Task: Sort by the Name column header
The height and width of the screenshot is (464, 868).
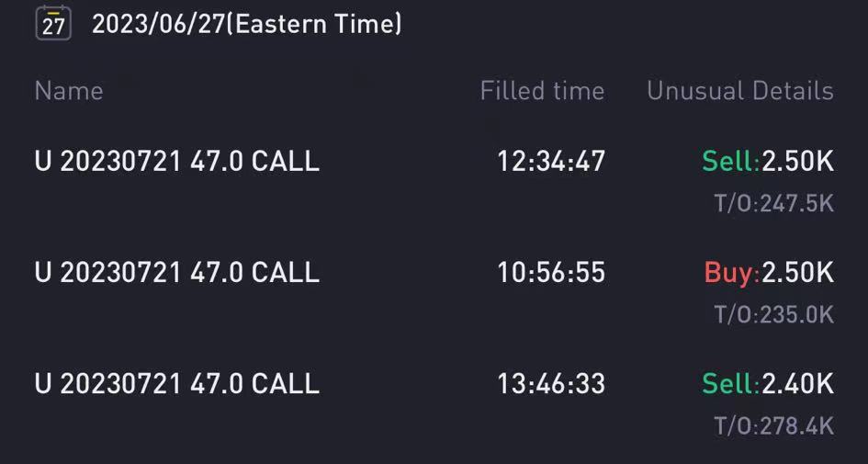Action: coord(69,91)
